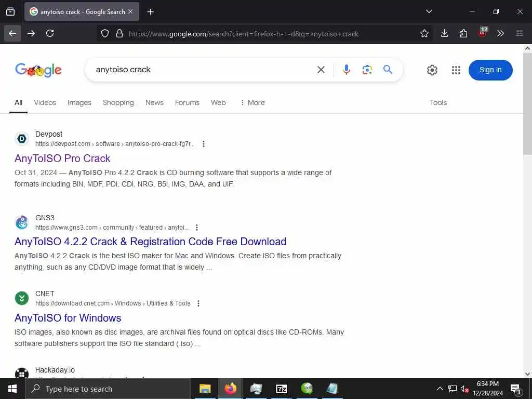Go back to the previous page
This screenshot has height=399, width=532.
click(x=12, y=33)
